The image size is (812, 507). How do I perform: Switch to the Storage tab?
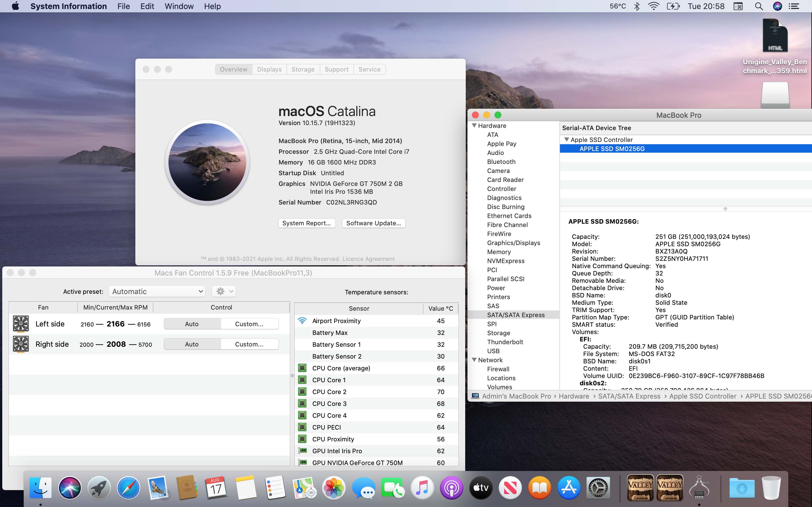[x=303, y=69]
